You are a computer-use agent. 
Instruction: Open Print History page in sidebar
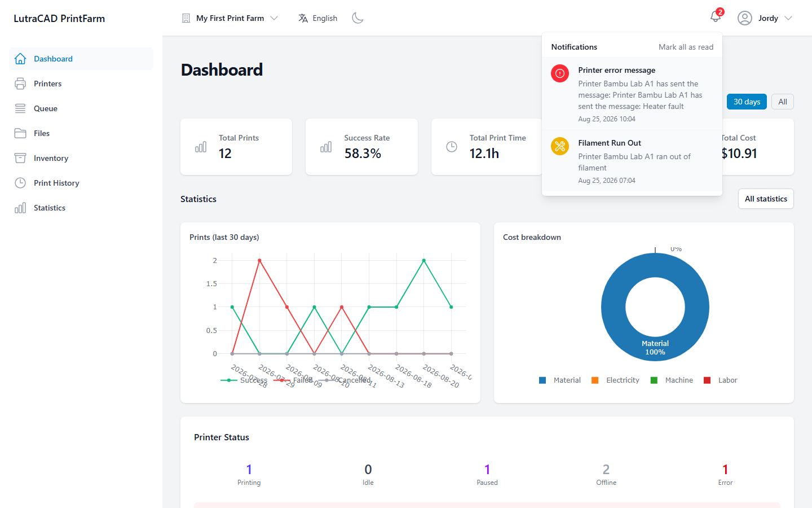pos(81,183)
